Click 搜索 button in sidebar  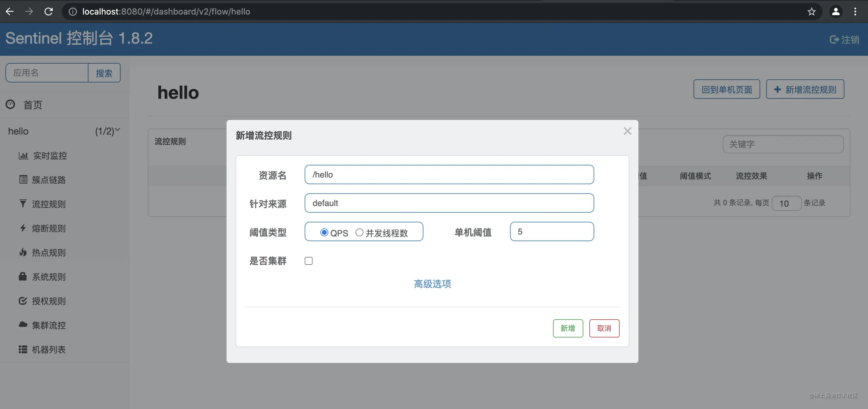tap(104, 73)
